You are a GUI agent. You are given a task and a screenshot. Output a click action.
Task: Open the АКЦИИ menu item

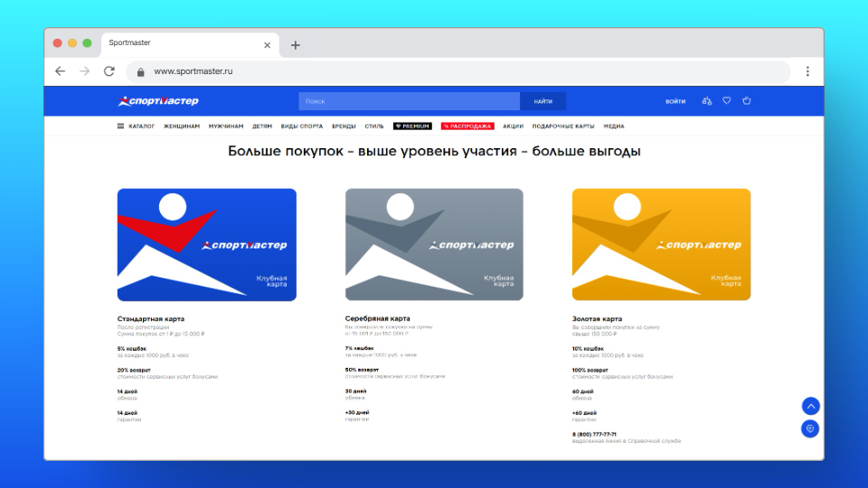tap(514, 127)
